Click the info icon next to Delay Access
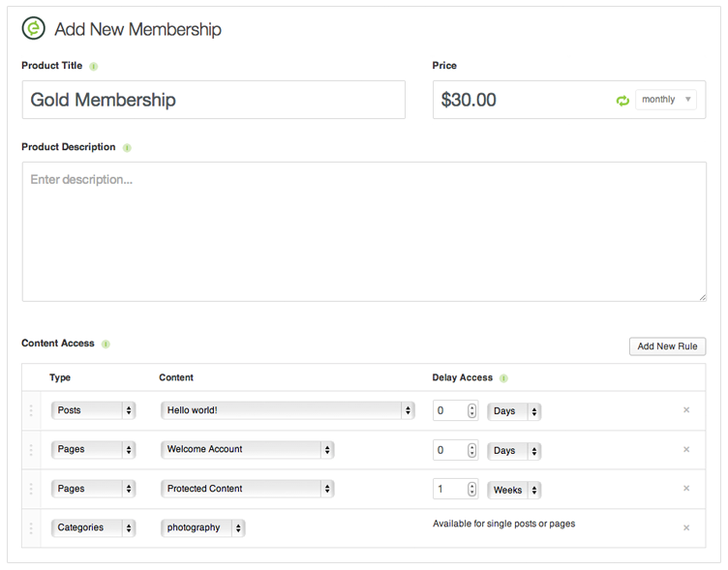The width and height of the screenshot is (728, 570). [503, 378]
